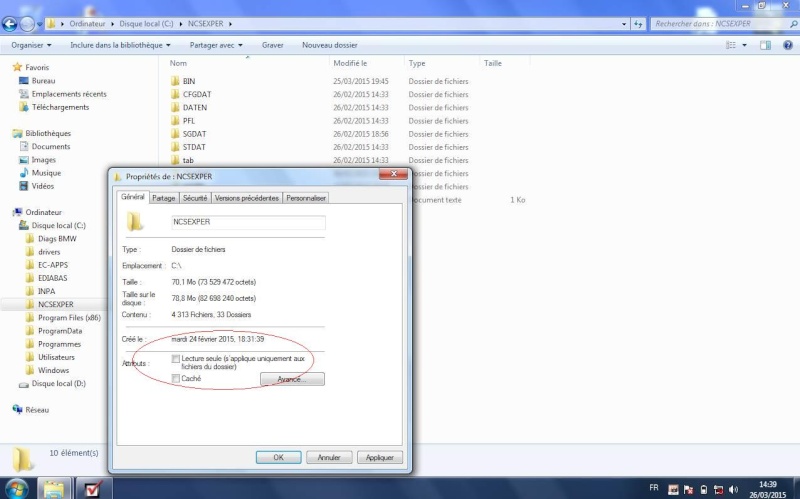
Task: Toggle the preview pane icon
Action: tap(765, 45)
